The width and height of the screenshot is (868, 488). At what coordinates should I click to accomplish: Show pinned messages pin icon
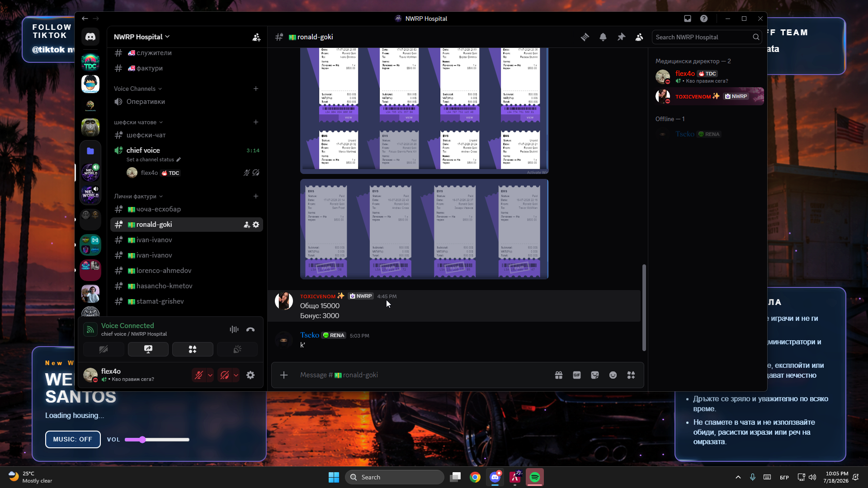point(621,37)
